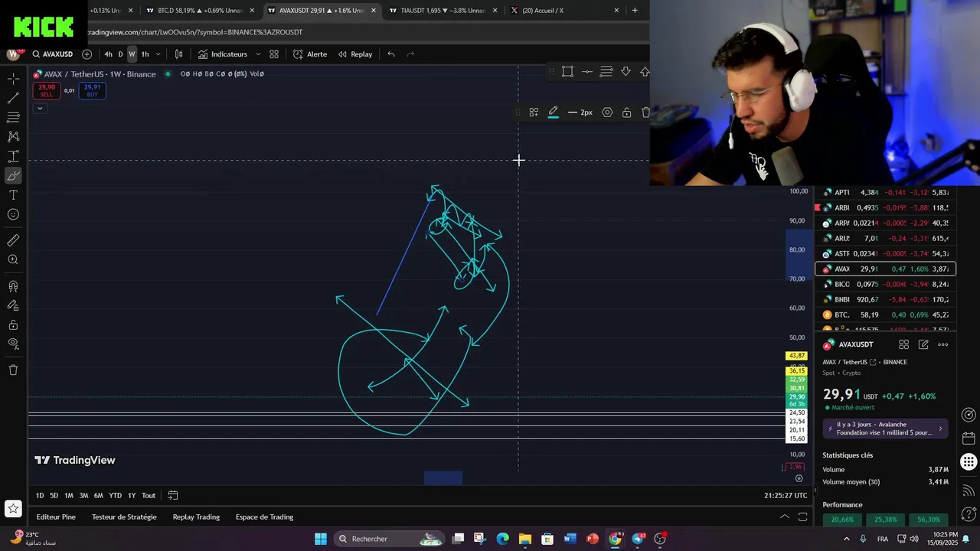Set the 1M date range
Viewport: 980px width, 551px height.
69,496
